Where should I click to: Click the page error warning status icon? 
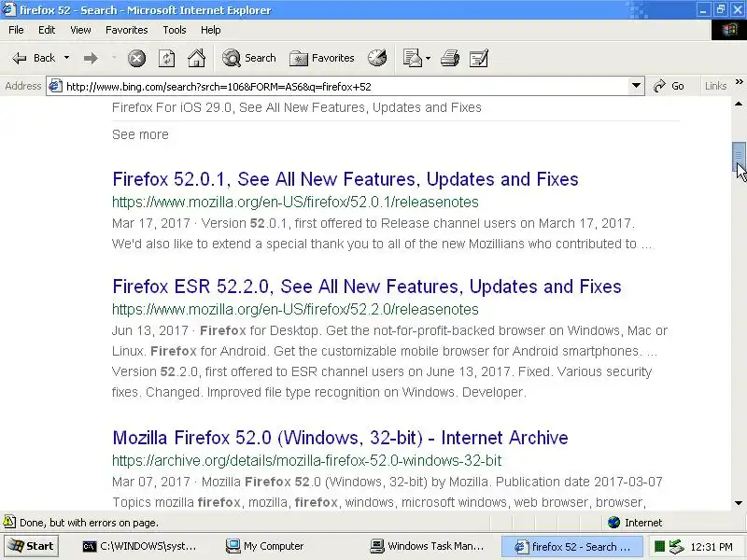[9, 522]
